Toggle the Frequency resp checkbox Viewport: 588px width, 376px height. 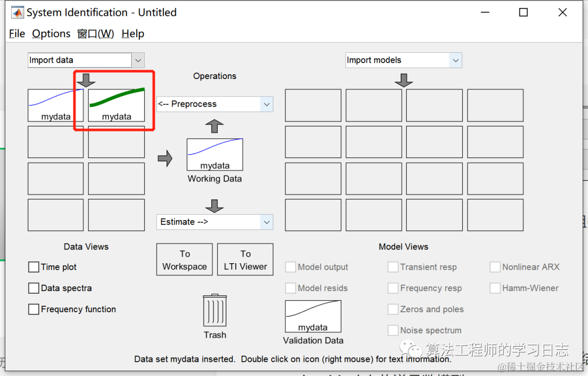[393, 288]
